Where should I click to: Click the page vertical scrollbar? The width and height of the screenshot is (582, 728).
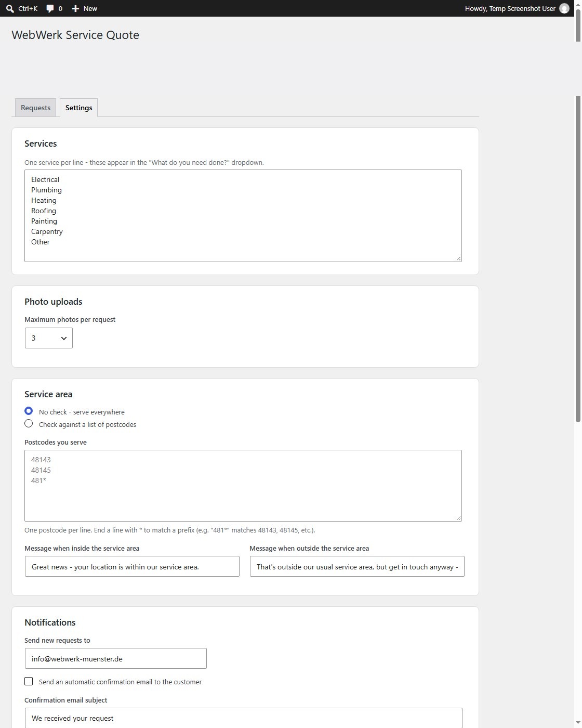tap(578, 260)
